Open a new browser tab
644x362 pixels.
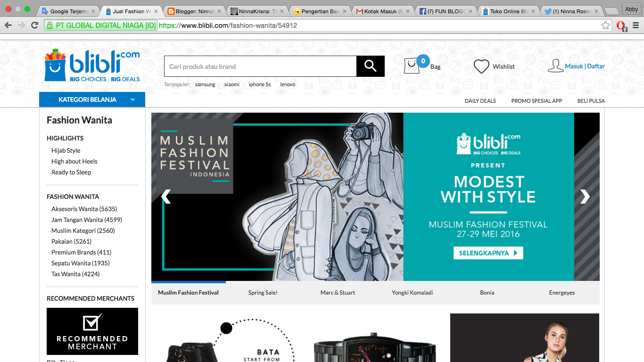point(611,11)
